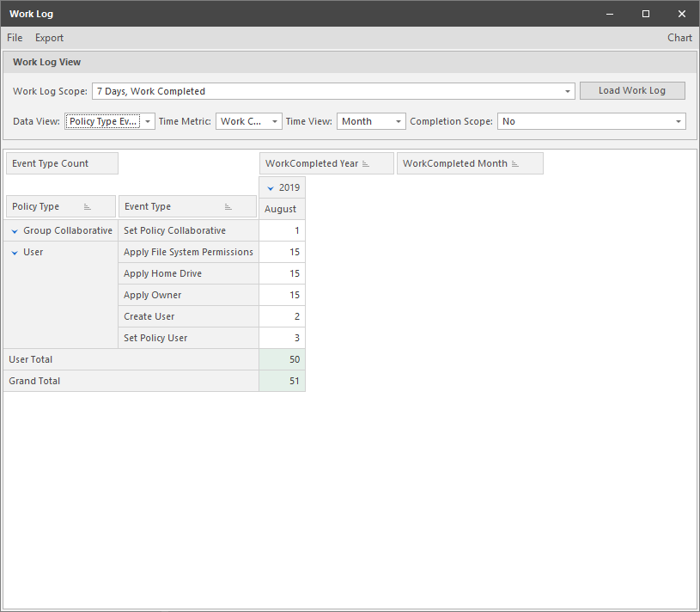Image resolution: width=700 pixels, height=612 pixels.
Task: Collapse the 2019 year column
Action: (270, 187)
